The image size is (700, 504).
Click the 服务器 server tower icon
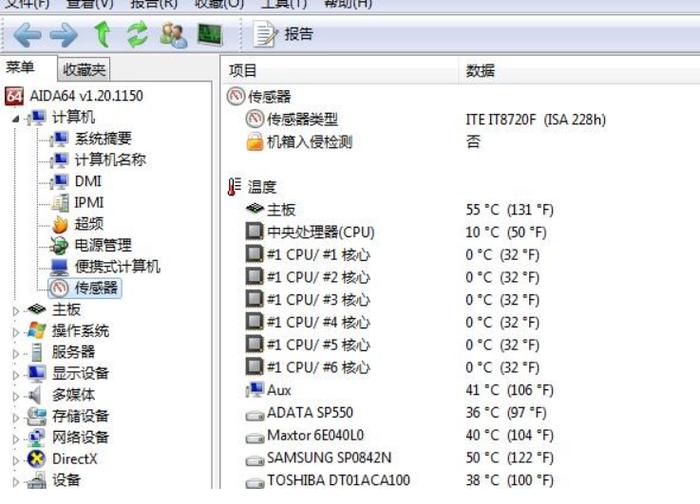[x=37, y=352]
